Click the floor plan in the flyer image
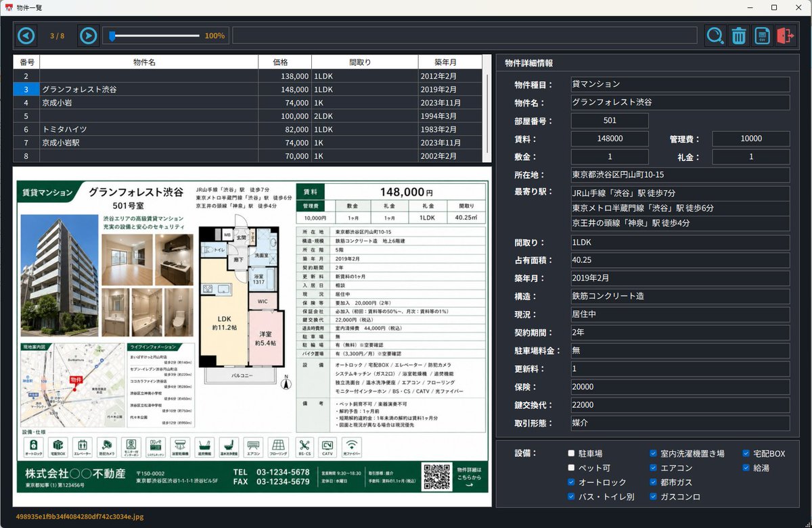The width and height of the screenshot is (812, 528). click(244, 306)
